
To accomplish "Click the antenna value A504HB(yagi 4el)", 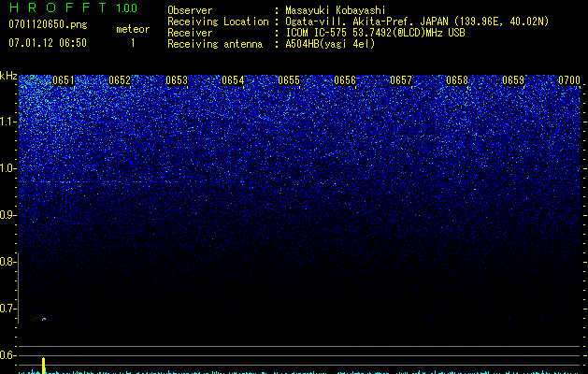I will coord(330,44).
